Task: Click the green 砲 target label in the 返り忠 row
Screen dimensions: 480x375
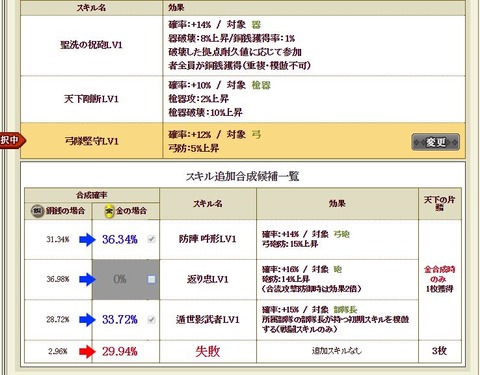Action: pyautogui.click(x=338, y=269)
